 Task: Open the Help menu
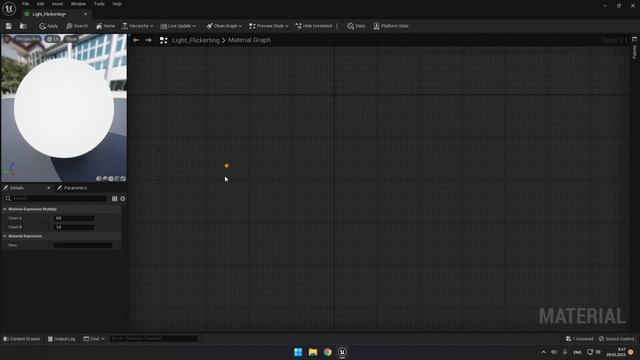click(x=117, y=4)
